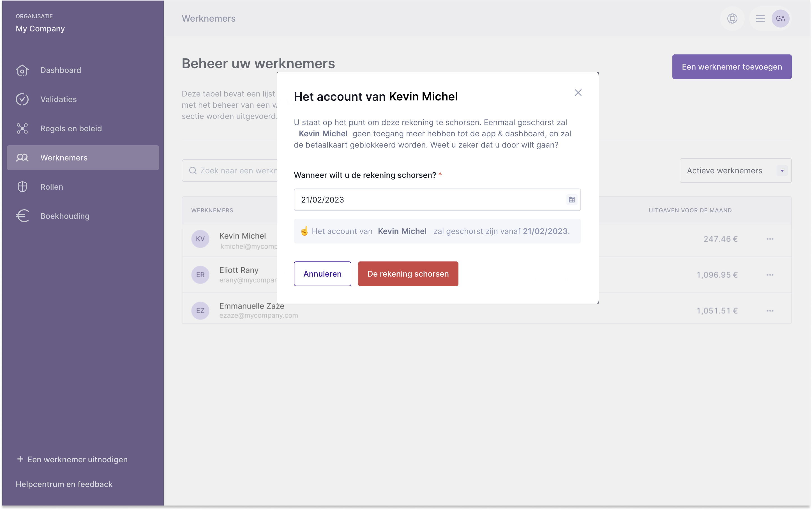
Task: Click the Rollen shield icon
Action: pyautogui.click(x=22, y=187)
